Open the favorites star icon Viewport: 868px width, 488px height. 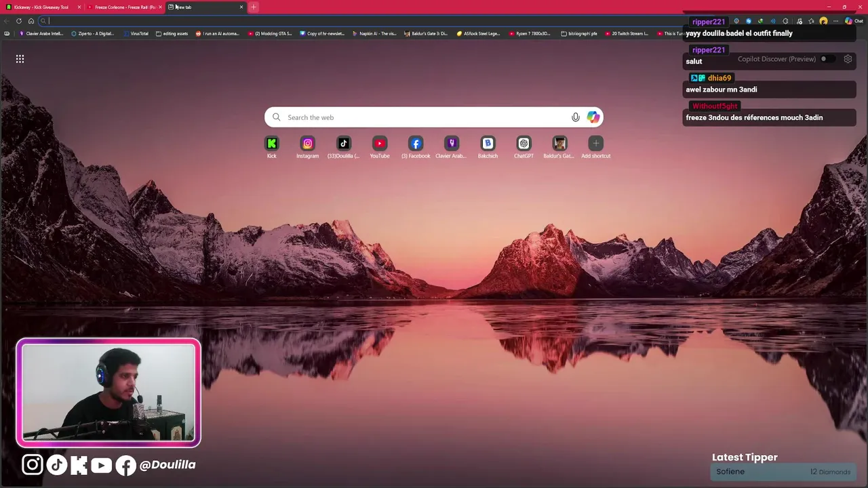(x=811, y=21)
